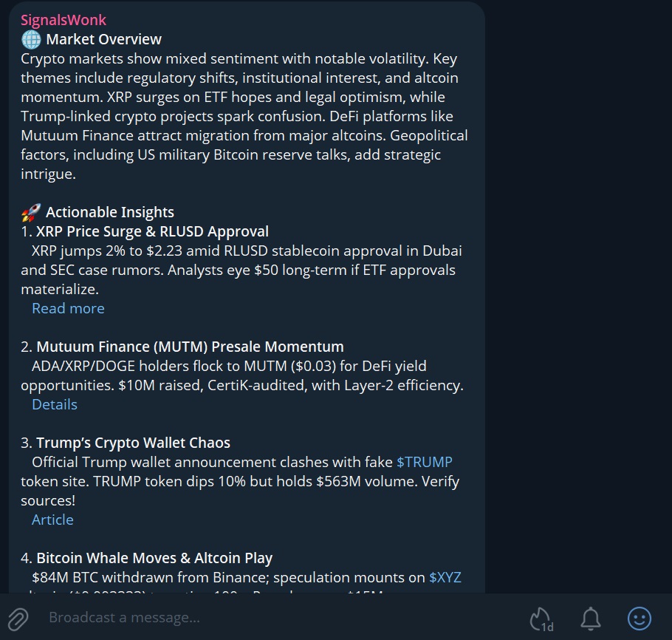This screenshot has height=640, width=672.
Task: Open the auto-delete timer set to 1d
Action: (x=541, y=619)
